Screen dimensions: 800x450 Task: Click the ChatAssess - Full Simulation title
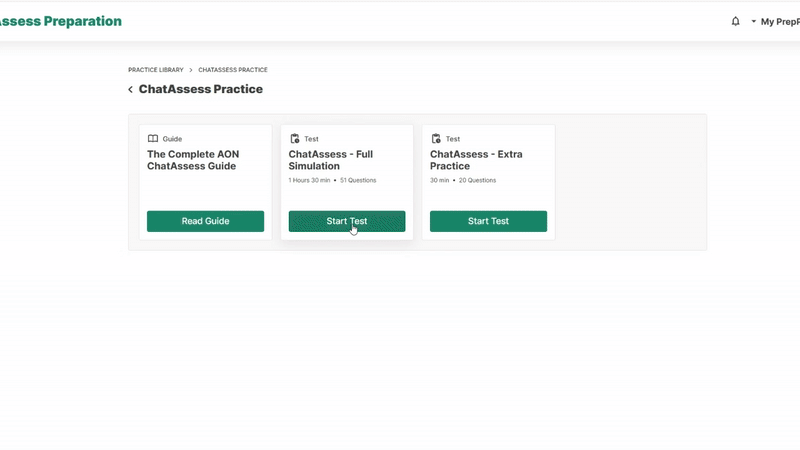(x=331, y=160)
